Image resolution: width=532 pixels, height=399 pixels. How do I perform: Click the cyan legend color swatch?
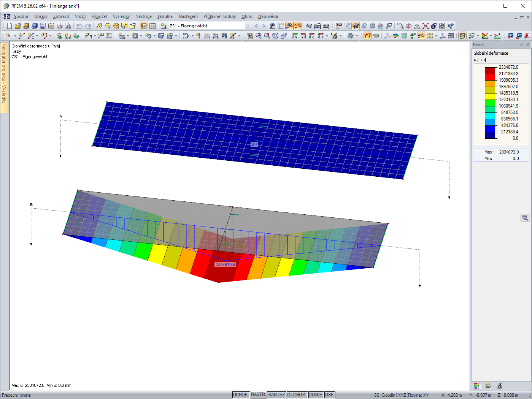490,116
